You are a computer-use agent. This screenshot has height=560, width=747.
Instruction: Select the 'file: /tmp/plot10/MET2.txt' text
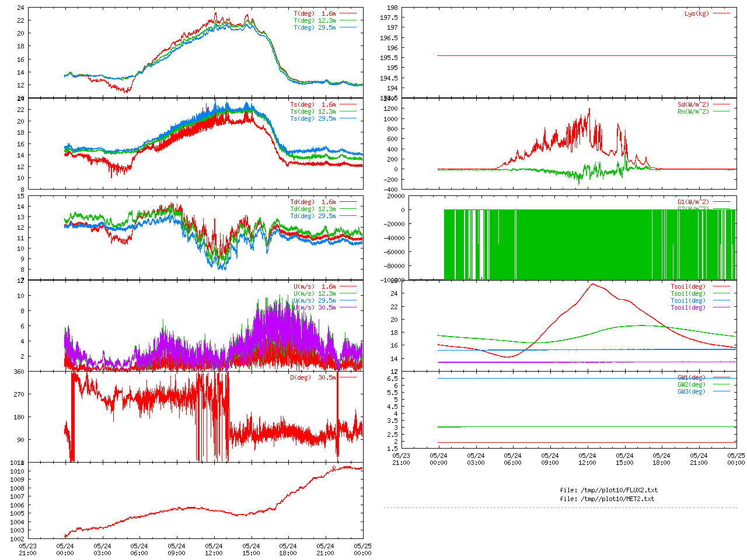click(607, 499)
